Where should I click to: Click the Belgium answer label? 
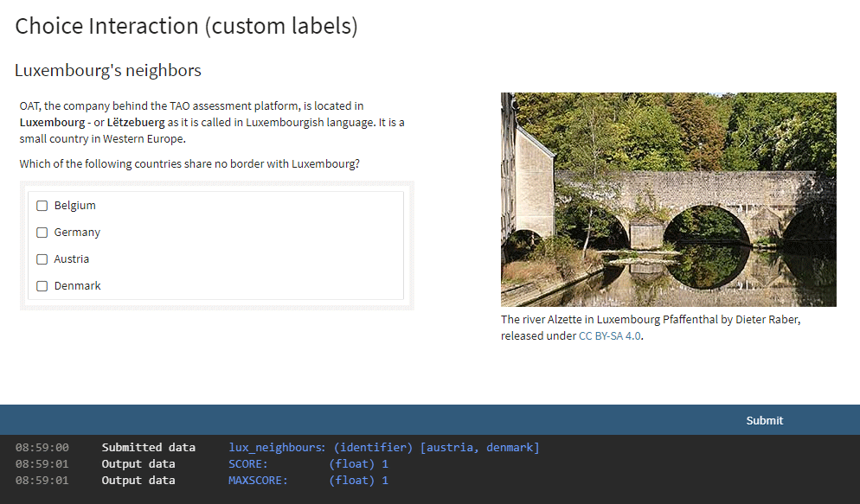(x=74, y=206)
